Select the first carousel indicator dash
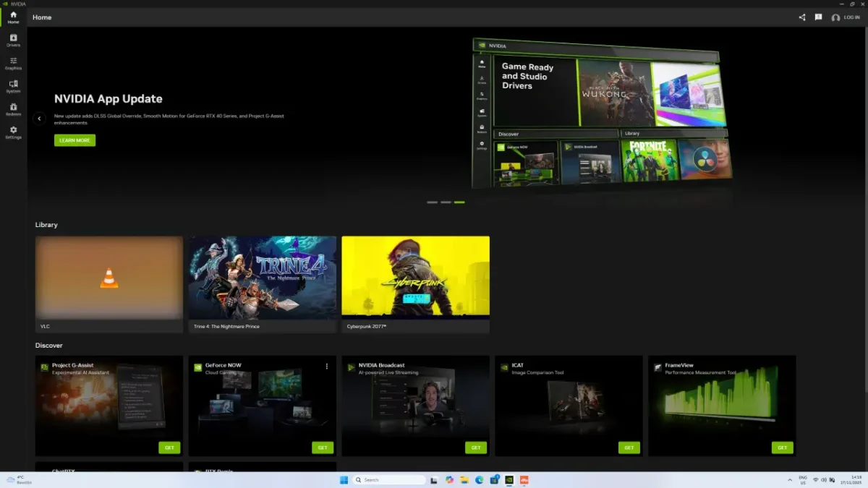 pos(432,202)
